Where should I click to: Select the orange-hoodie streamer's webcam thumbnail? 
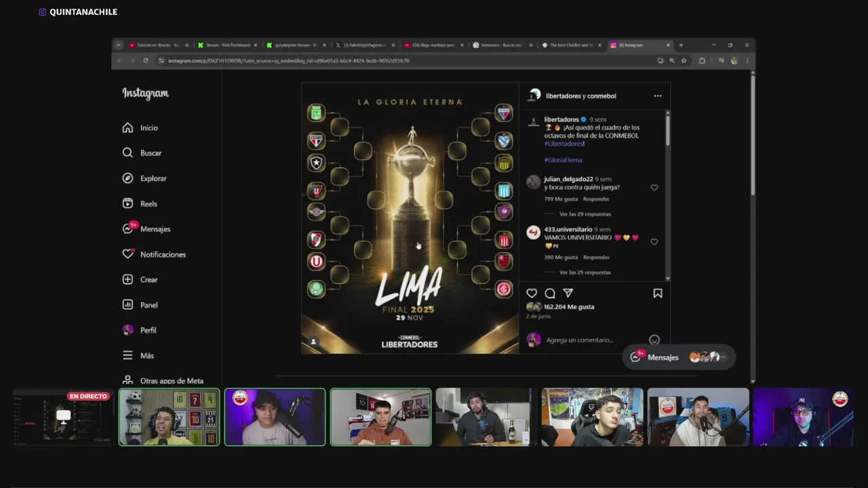[x=380, y=417]
